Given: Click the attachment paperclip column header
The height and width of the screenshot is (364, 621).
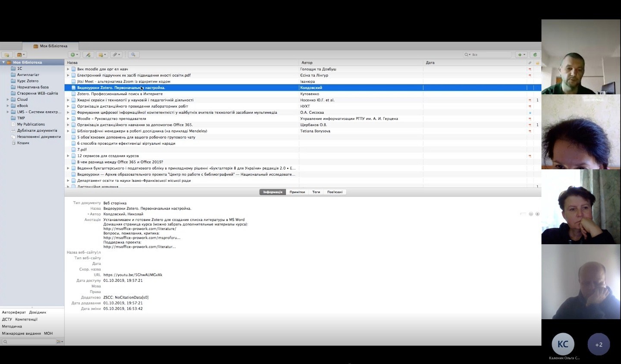Looking at the screenshot, I should (x=530, y=63).
